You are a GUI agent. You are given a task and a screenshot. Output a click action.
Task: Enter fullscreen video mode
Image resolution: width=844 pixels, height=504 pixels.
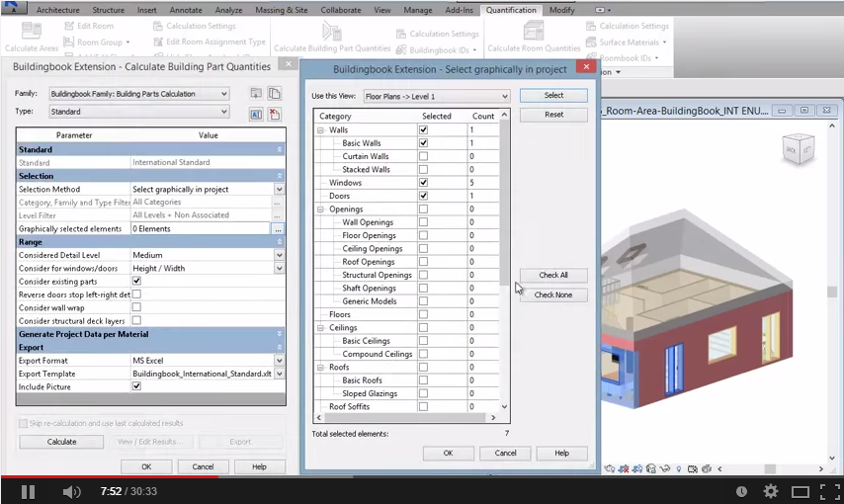coord(830,491)
